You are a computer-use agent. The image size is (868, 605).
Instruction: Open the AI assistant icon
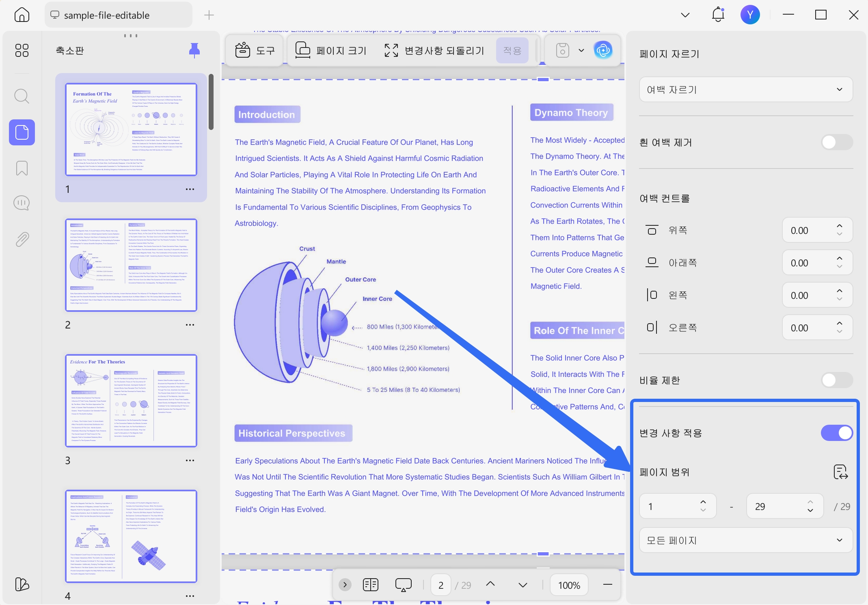[603, 50]
